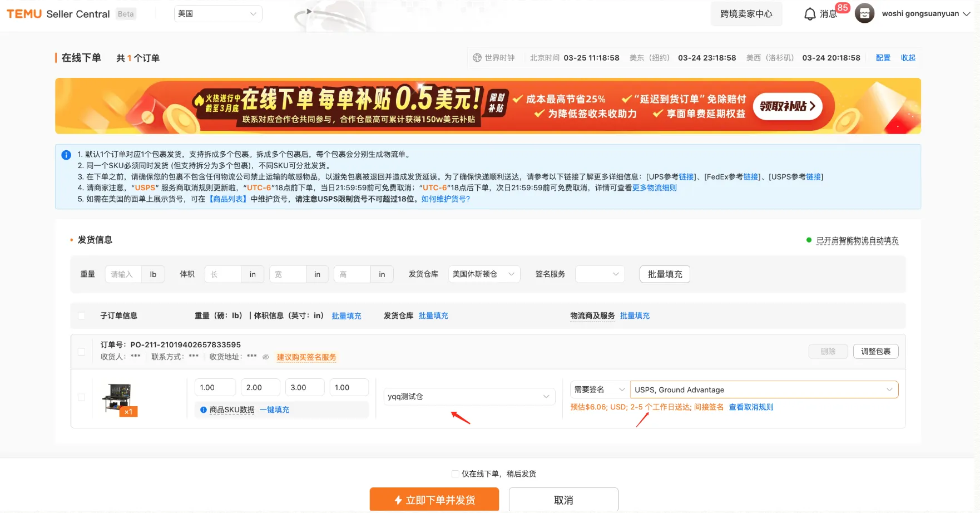Screen dimensions: 980x513
Task: Enable 仅在线下单，稍后发货 checkbox
Action: [456, 474]
